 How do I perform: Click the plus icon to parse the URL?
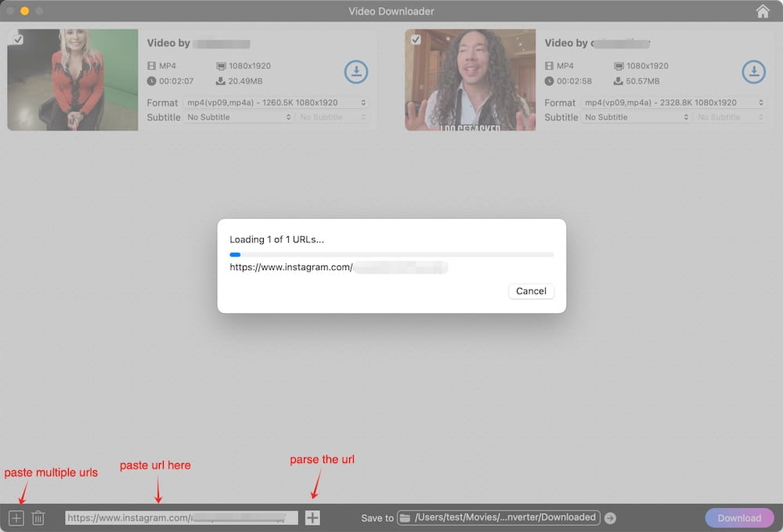tap(312, 518)
